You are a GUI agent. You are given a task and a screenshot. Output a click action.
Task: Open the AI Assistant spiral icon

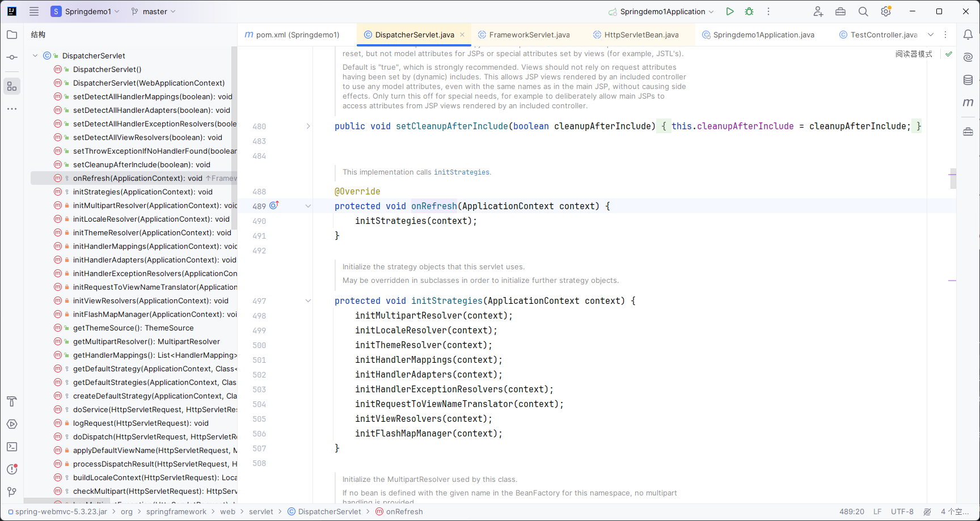tap(968, 57)
